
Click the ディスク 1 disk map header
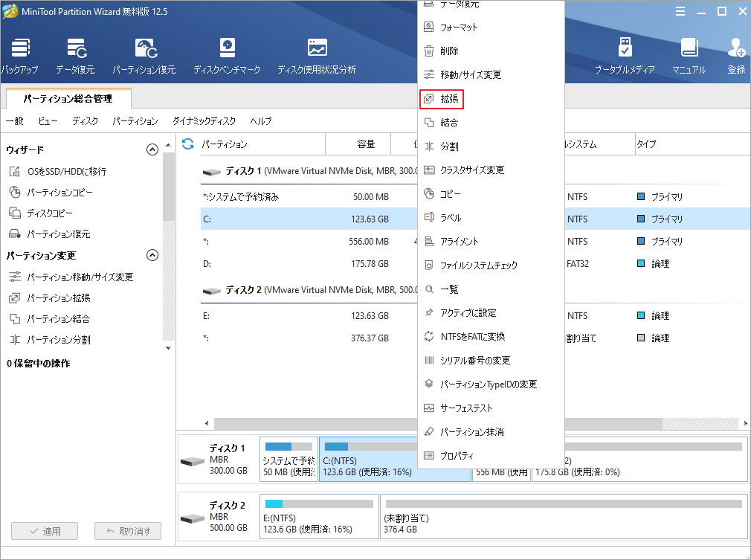[x=218, y=460]
